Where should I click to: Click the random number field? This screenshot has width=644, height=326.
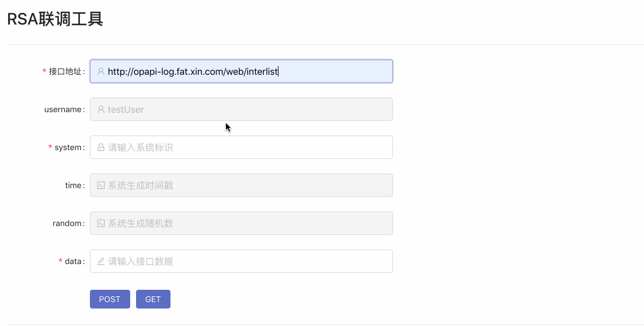(x=245, y=223)
